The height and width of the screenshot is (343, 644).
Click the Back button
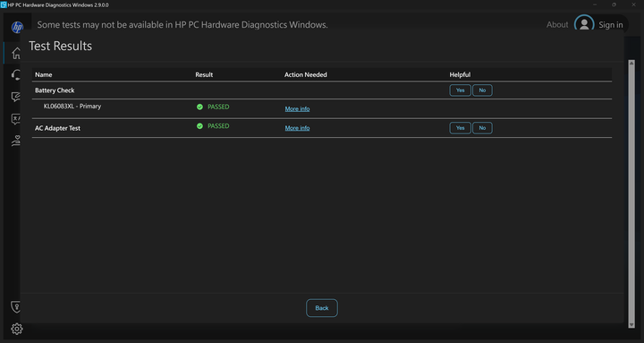(x=322, y=308)
